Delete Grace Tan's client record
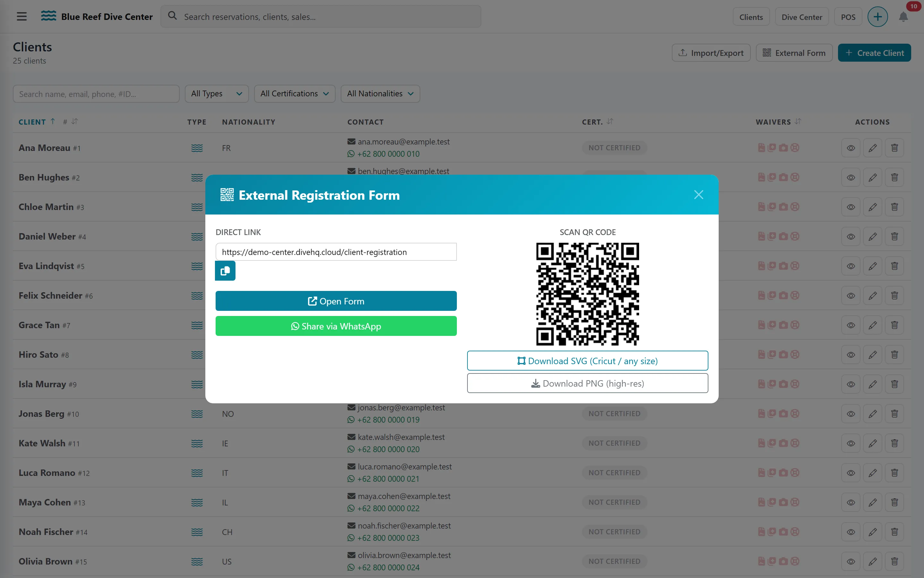 894,325
